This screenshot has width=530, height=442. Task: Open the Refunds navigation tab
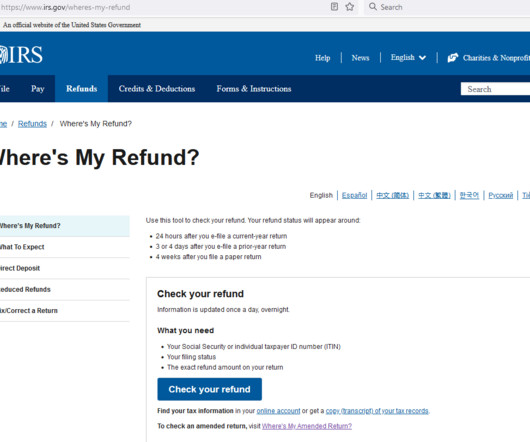point(81,89)
